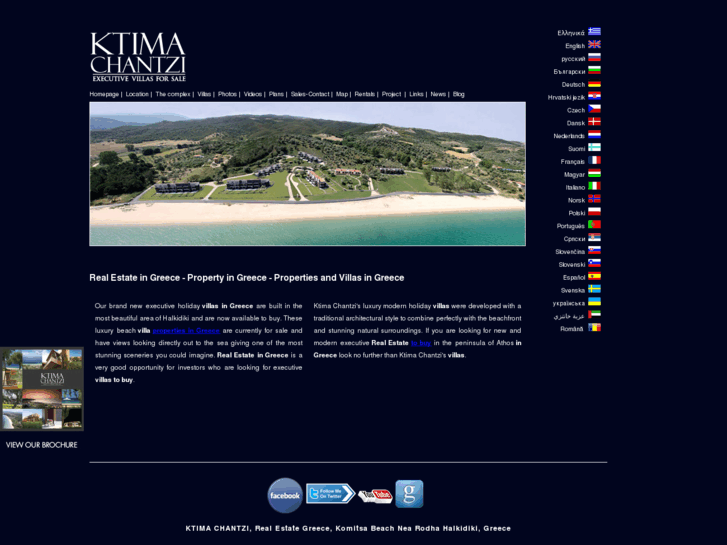Open the Map menu item
Screen dimensions: 727x545
coord(342,94)
